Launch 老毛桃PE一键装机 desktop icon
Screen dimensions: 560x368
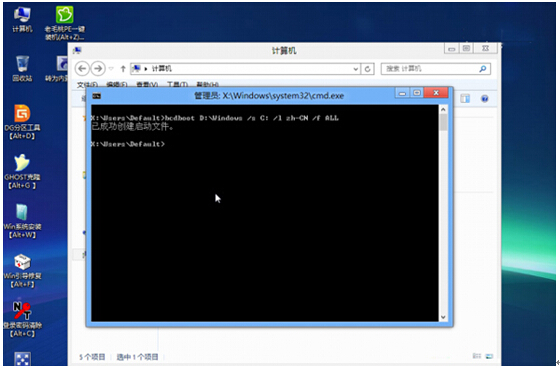point(65,23)
